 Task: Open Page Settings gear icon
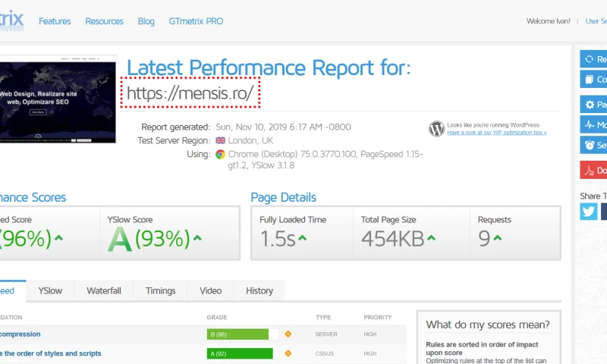click(x=590, y=105)
